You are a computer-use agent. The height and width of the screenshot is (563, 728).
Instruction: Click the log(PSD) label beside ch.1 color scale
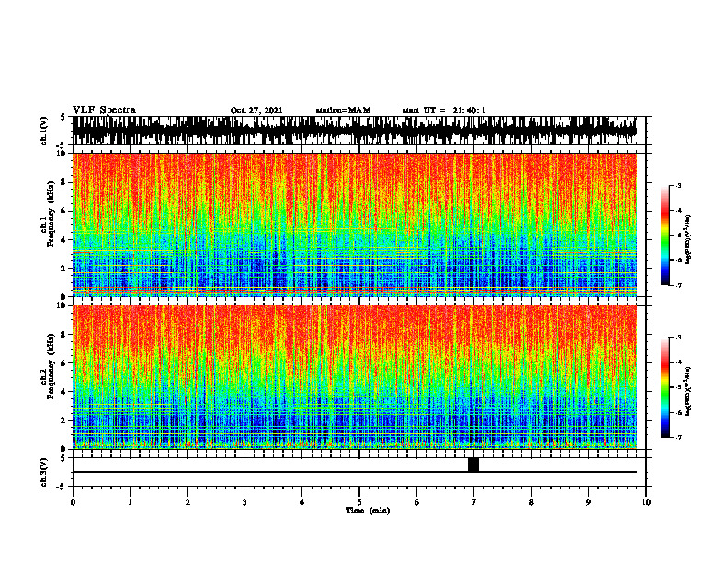[688, 240]
